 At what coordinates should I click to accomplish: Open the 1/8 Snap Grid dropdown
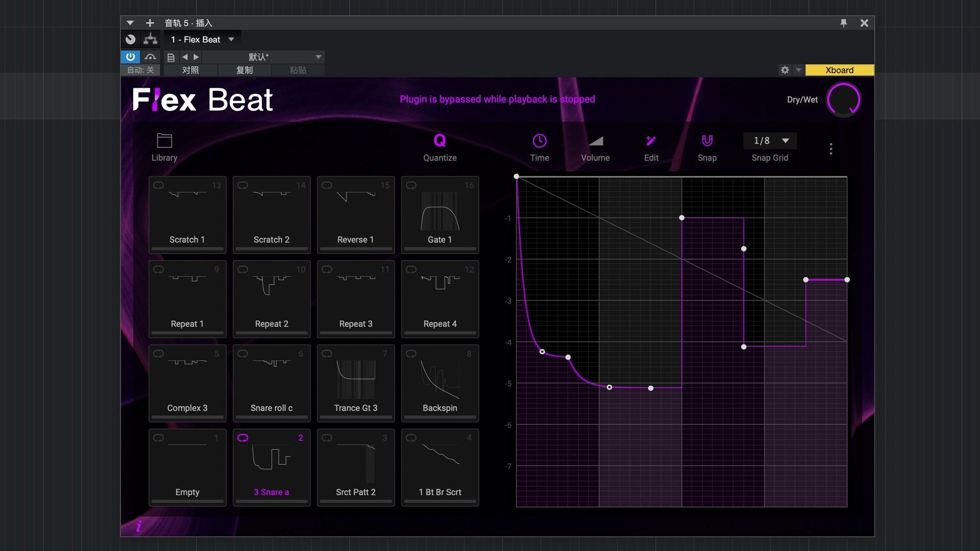click(770, 141)
